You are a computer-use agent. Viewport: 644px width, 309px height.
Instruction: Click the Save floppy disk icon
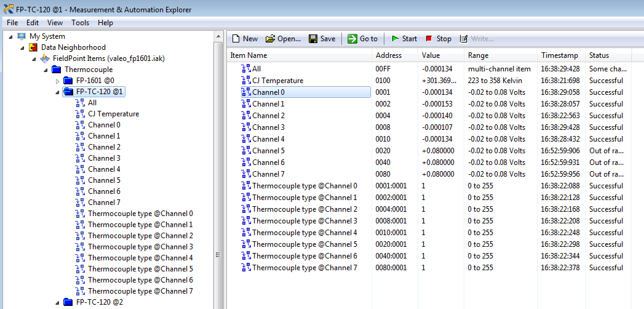pos(313,39)
